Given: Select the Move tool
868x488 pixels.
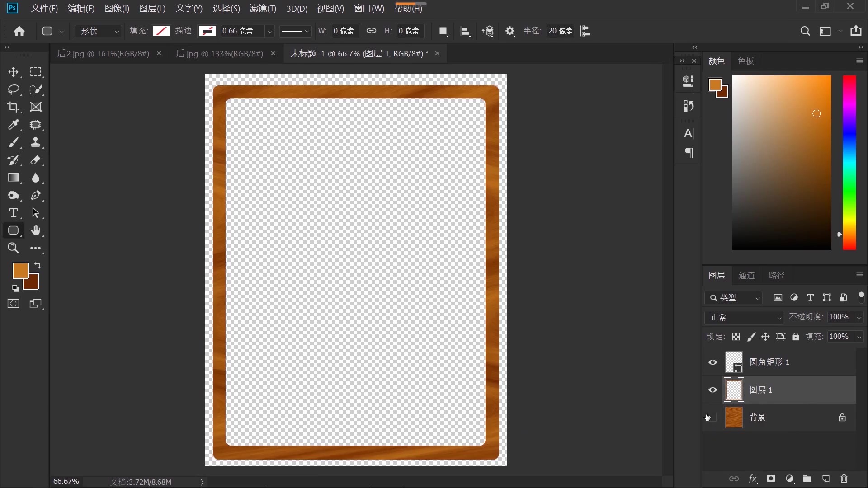Looking at the screenshot, I should point(13,72).
